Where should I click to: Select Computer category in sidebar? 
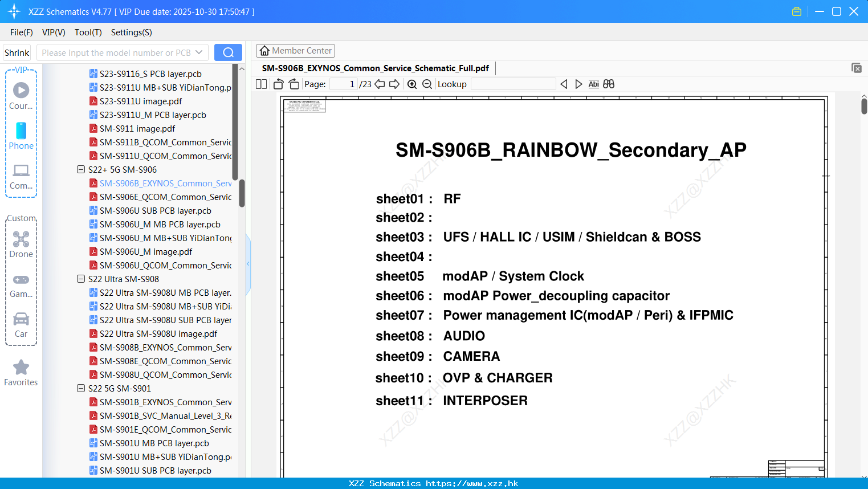(21, 177)
